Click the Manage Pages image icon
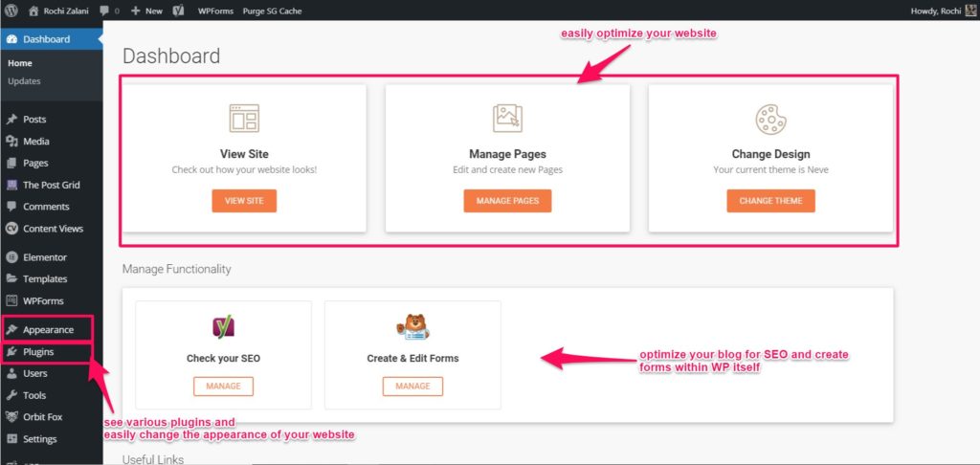 click(507, 118)
